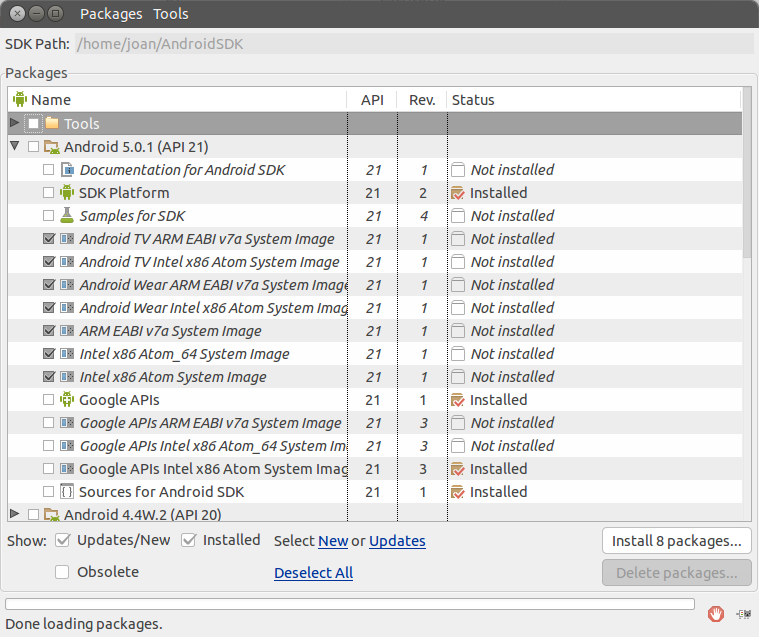
Task: Check the Samples for SDK checkbox
Action: click(x=48, y=215)
